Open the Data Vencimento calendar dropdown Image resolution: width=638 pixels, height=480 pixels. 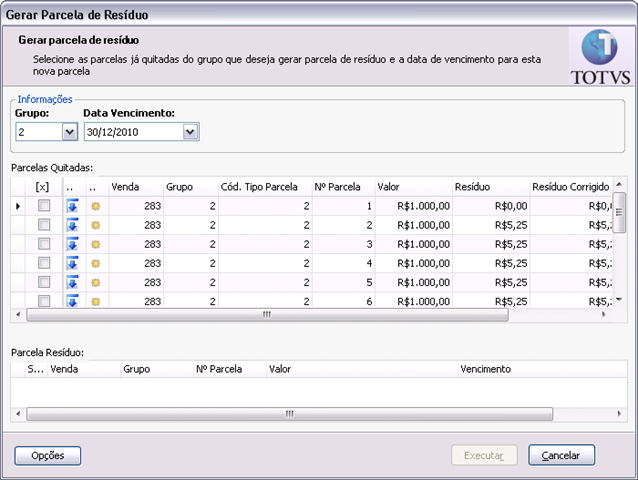(190, 132)
